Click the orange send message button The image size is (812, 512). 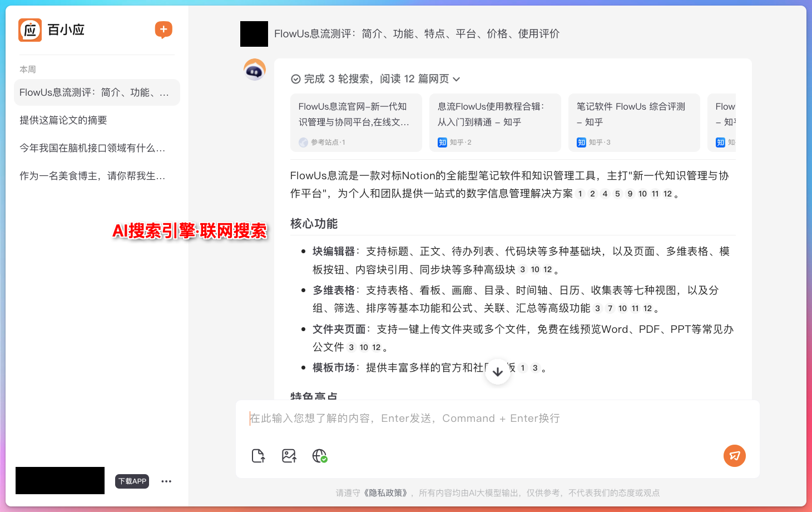(x=735, y=456)
